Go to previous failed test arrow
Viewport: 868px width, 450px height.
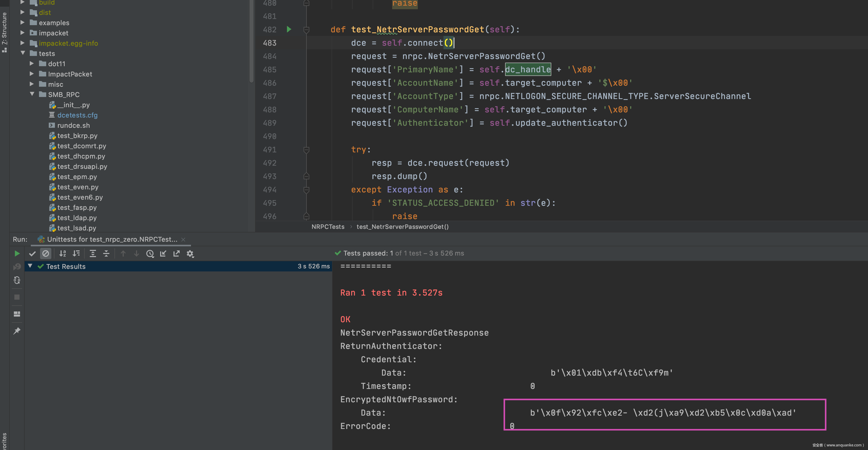point(123,253)
